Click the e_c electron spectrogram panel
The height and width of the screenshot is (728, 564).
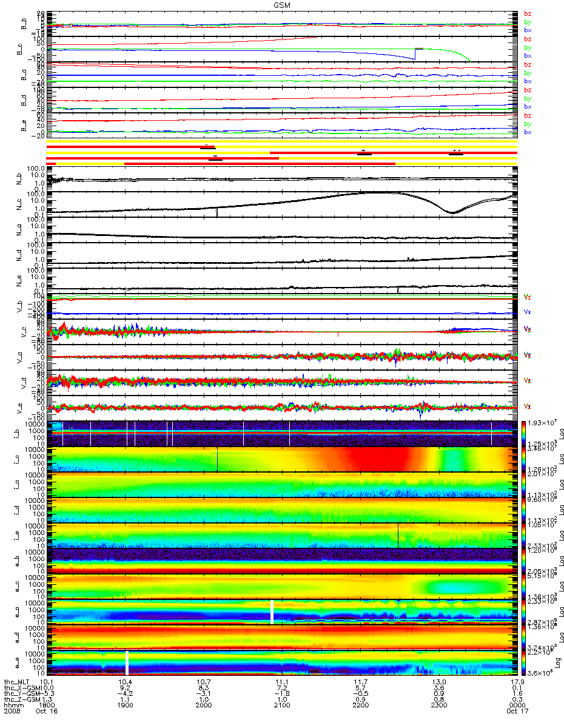pyautogui.click(x=282, y=586)
